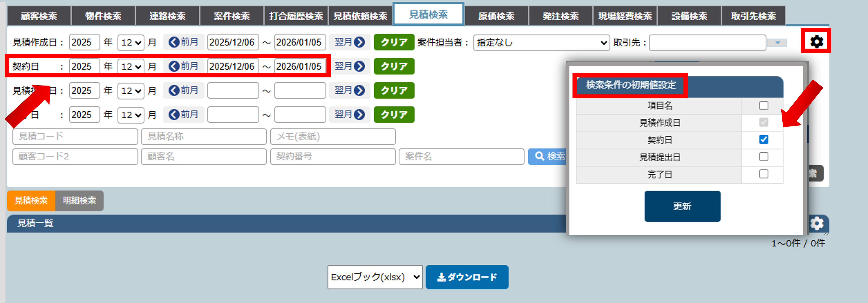Image resolution: width=868 pixels, height=303 pixels.
Task: Expand the Excelブック(xlsx) format dropdown
Action: [x=375, y=277]
